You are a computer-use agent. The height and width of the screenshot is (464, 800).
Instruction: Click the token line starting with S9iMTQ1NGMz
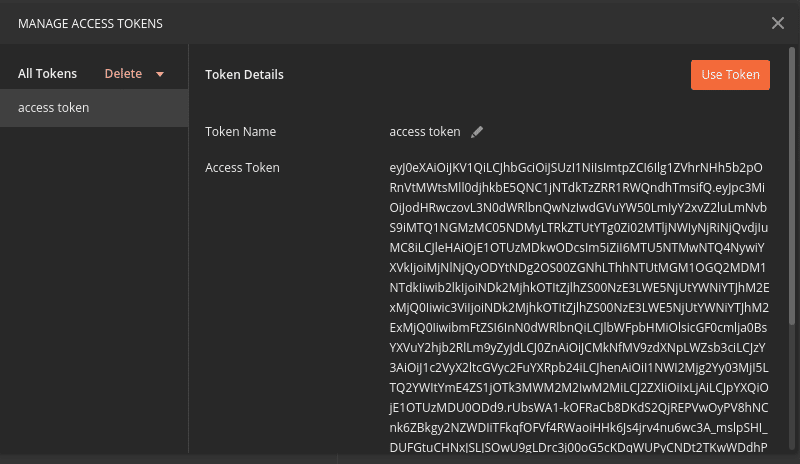tap(579, 228)
